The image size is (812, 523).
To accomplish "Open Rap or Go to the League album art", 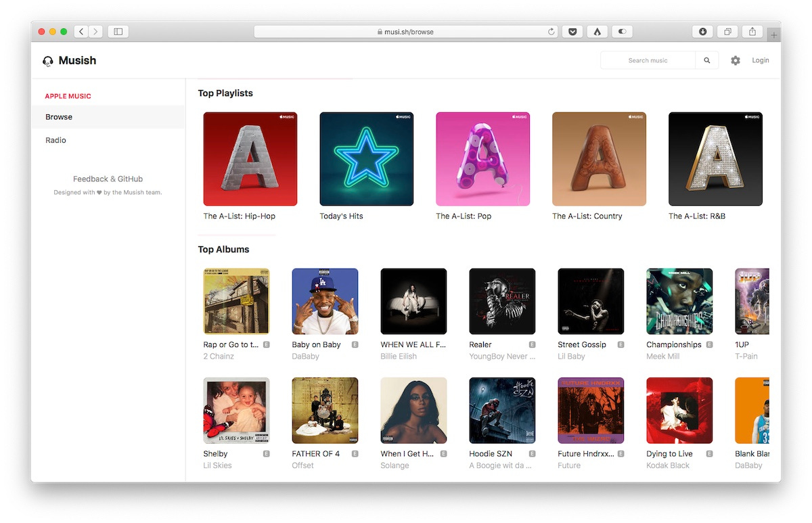I will point(237,301).
